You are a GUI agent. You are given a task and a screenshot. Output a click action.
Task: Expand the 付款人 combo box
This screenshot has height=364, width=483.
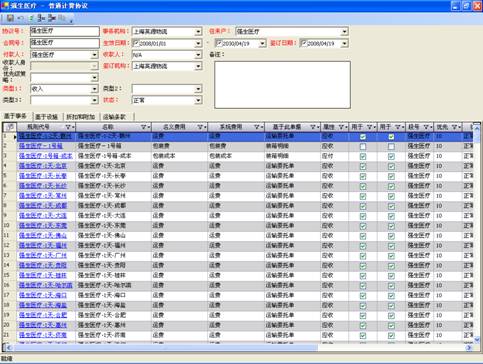(94, 55)
